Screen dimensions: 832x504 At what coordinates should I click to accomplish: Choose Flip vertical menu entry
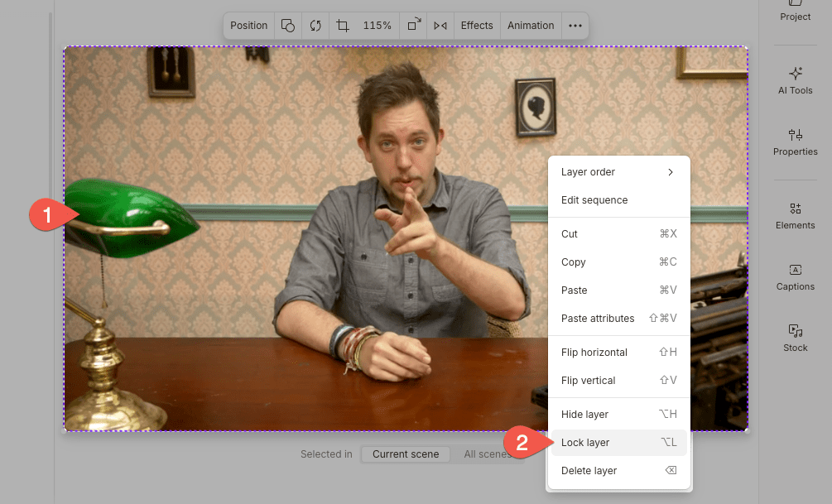pos(618,381)
